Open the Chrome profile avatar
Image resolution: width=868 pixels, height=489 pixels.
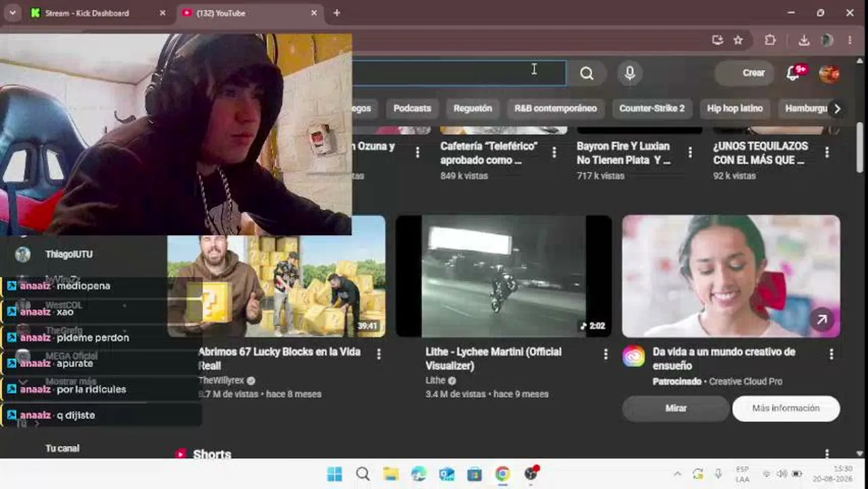[827, 40]
